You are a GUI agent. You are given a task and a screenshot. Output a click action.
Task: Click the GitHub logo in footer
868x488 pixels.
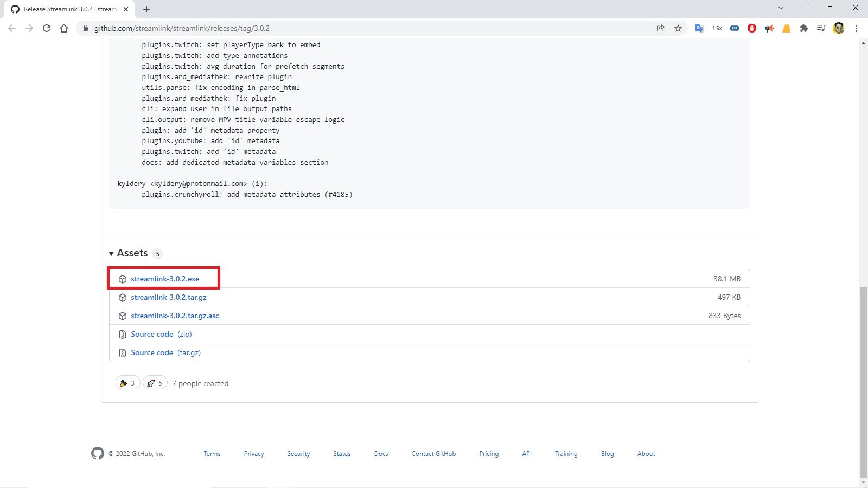click(x=98, y=453)
